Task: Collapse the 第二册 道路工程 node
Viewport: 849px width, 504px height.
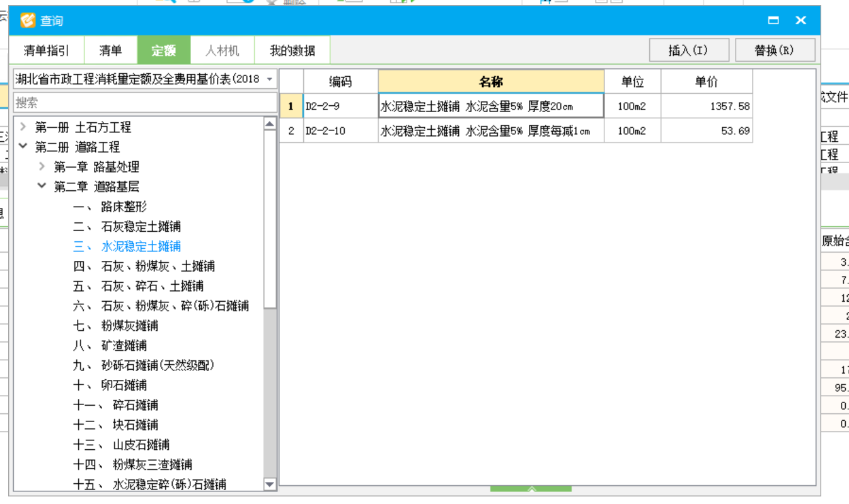Action: [23, 146]
